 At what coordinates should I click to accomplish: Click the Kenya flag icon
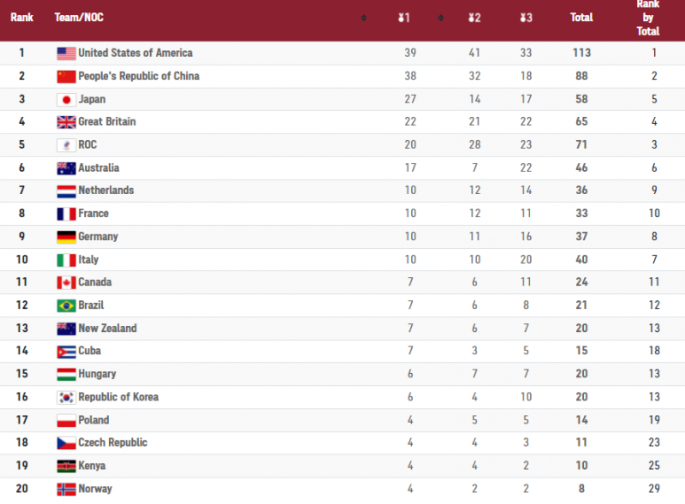66,465
